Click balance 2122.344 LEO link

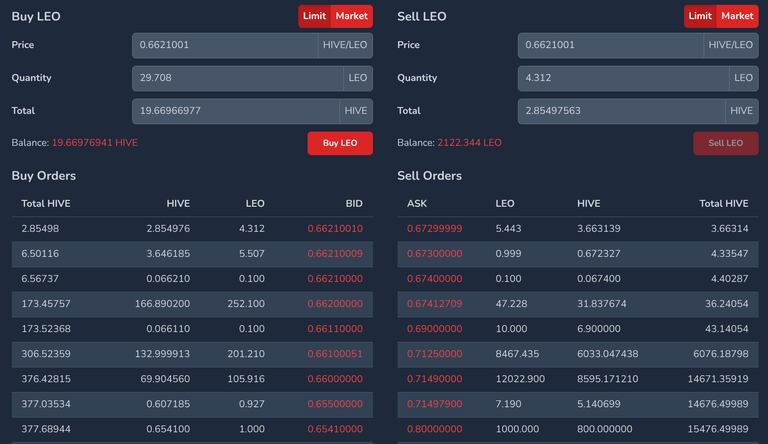pyautogui.click(x=469, y=143)
